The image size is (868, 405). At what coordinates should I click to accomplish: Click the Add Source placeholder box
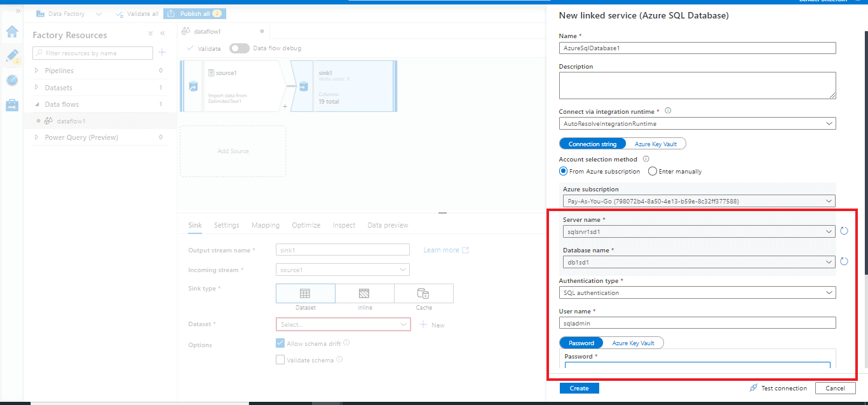point(233,151)
